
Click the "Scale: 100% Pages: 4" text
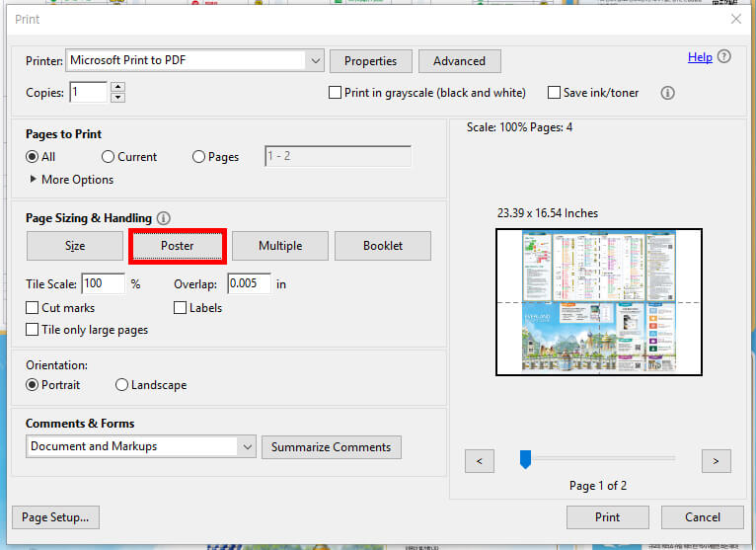(x=519, y=127)
